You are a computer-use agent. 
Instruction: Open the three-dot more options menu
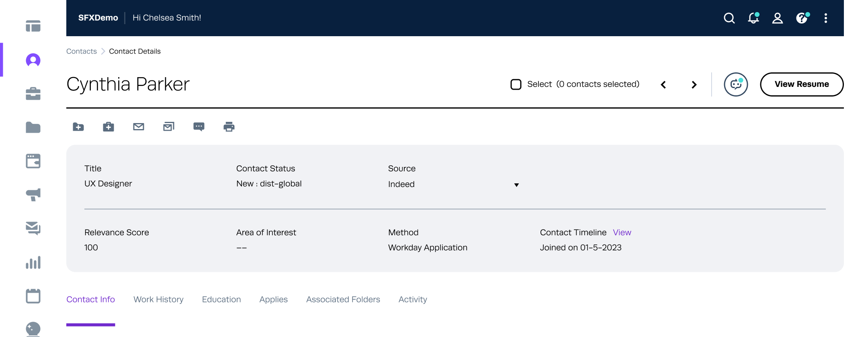point(826,18)
